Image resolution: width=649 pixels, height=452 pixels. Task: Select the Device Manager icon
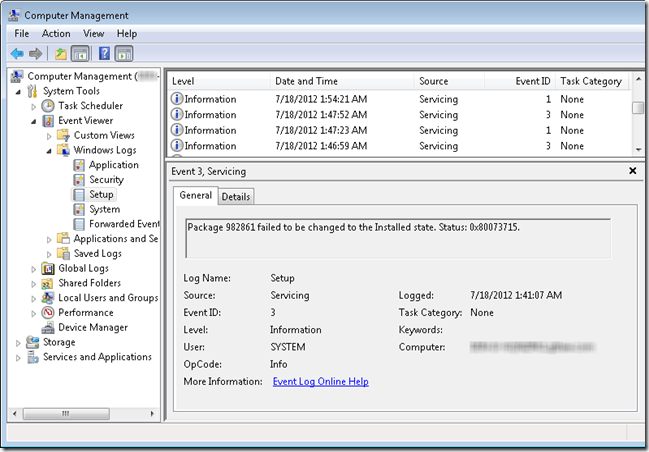point(47,327)
